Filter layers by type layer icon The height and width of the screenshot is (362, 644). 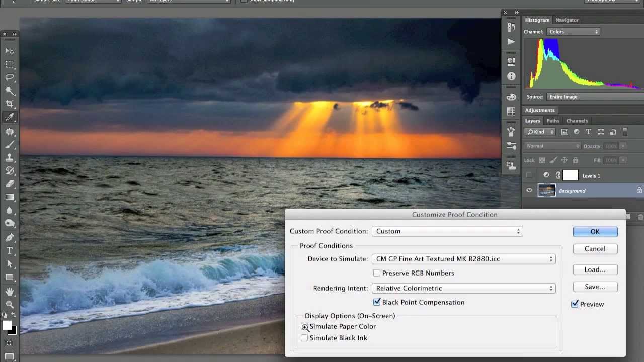point(589,132)
